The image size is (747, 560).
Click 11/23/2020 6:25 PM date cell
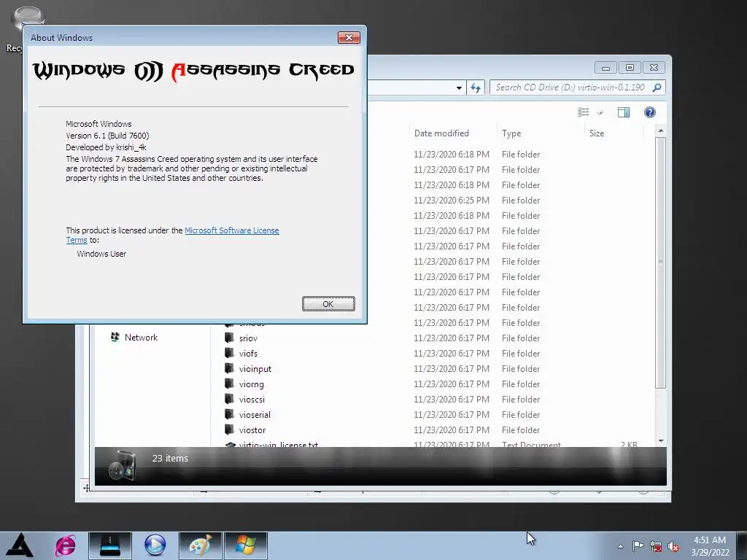[451, 201]
